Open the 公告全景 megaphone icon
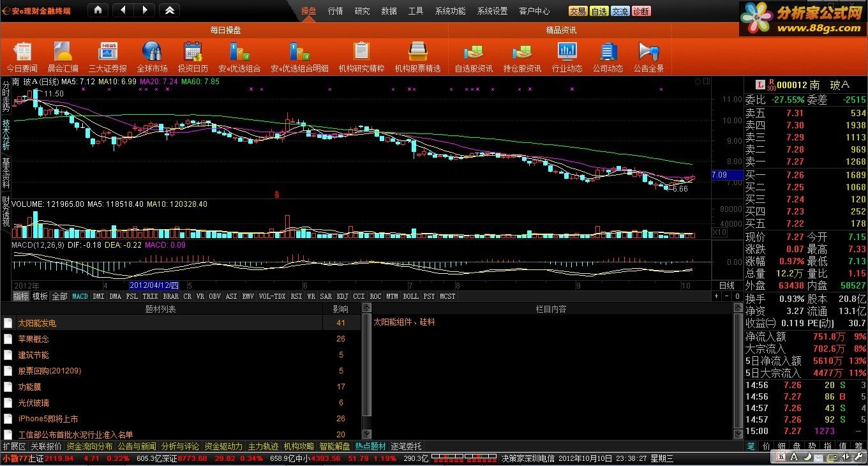 [648, 52]
